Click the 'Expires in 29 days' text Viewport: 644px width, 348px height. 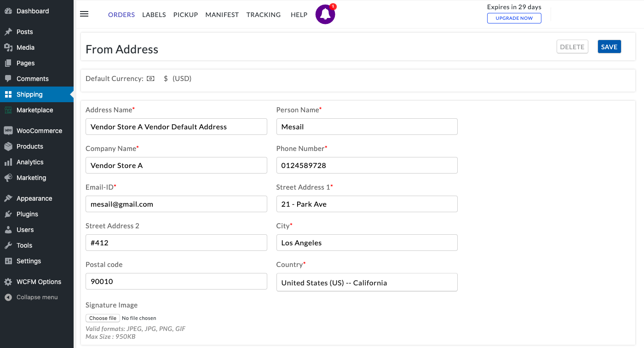coord(514,7)
